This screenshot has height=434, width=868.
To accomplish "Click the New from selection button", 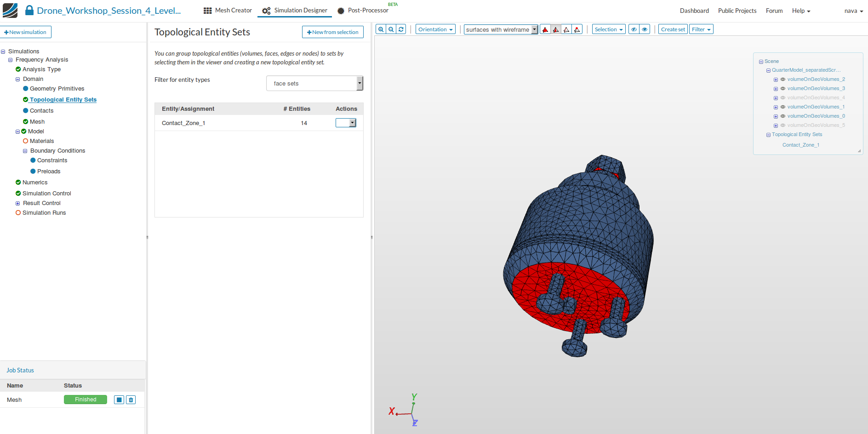I will [332, 32].
